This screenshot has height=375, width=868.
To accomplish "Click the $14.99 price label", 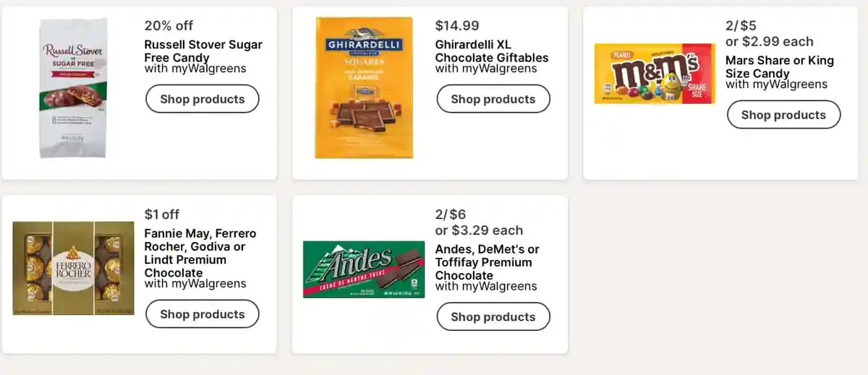I will click(x=457, y=26).
